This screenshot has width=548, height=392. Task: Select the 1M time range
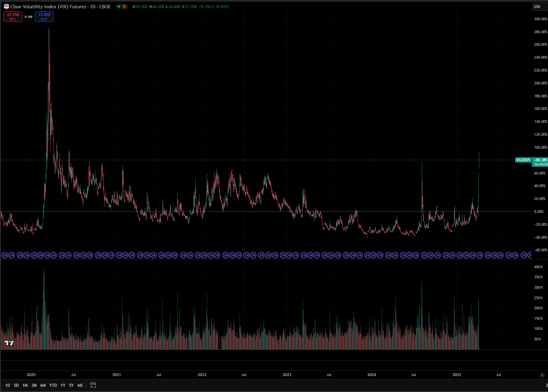point(25,385)
